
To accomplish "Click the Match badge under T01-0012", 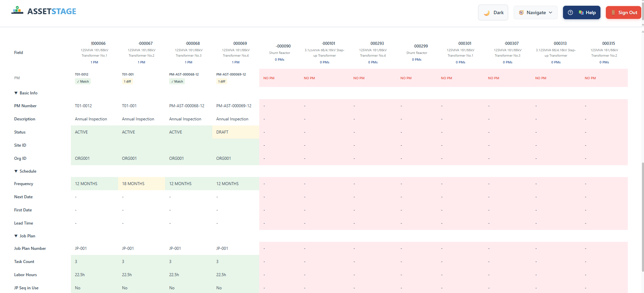I will point(83,82).
